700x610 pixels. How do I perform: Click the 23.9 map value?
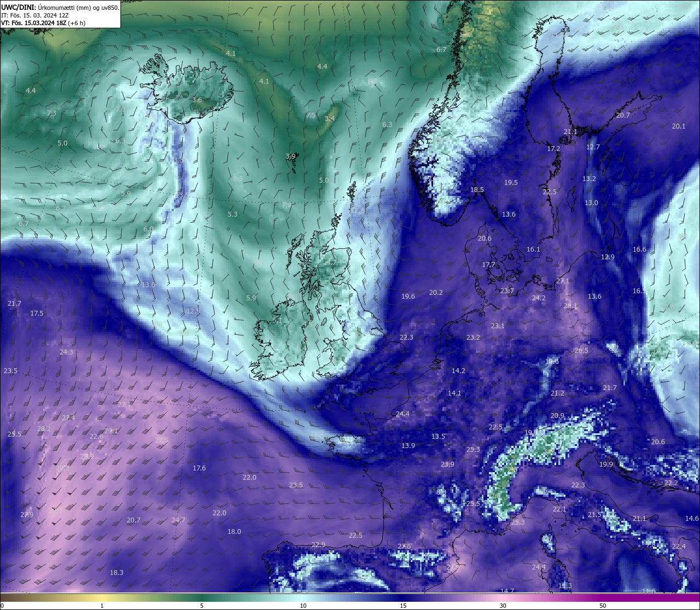[x=447, y=464]
